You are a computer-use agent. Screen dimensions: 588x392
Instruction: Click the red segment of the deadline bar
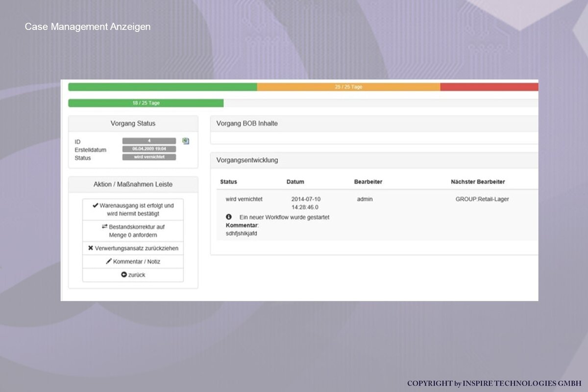489,87
